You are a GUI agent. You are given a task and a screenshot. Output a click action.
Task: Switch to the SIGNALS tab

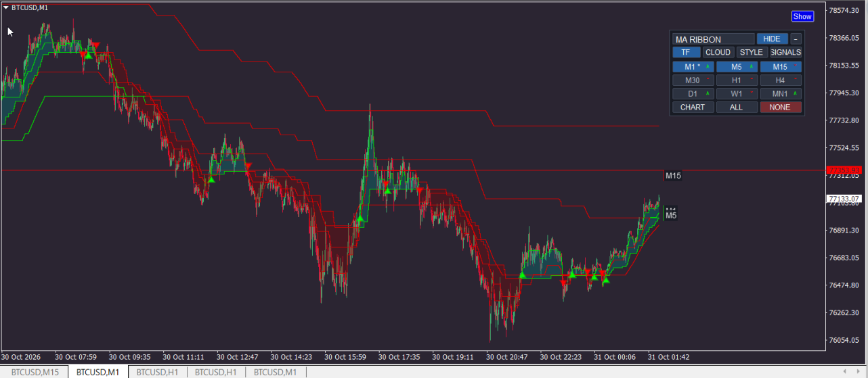pos(785,52)
